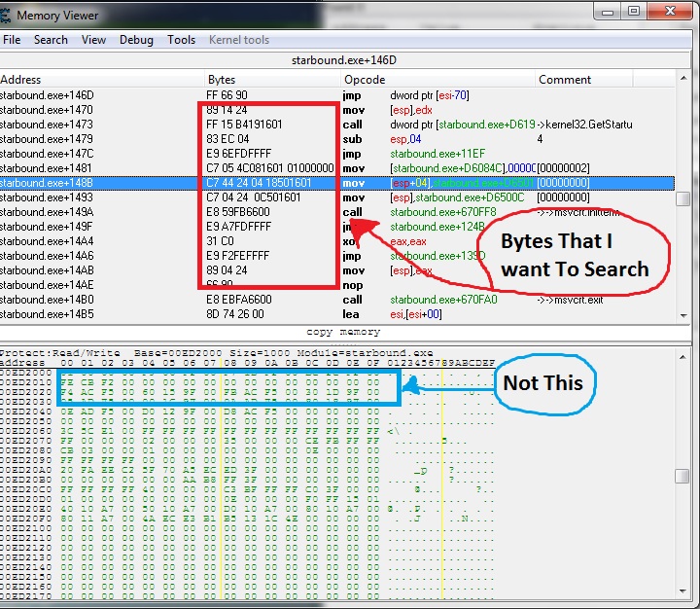
Task: Click the copy memory status bar
Action: click(343, 332)
